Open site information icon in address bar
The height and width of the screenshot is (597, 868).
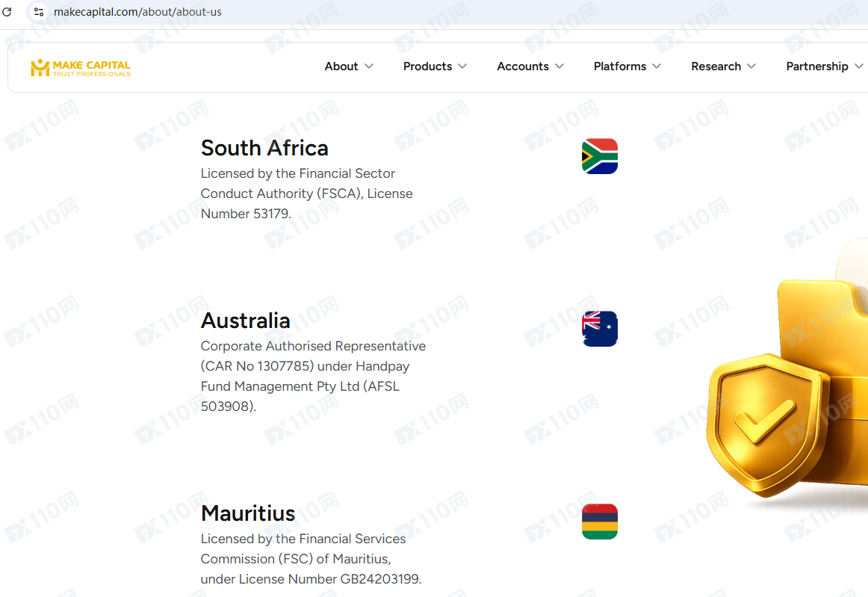pos(39,12)
